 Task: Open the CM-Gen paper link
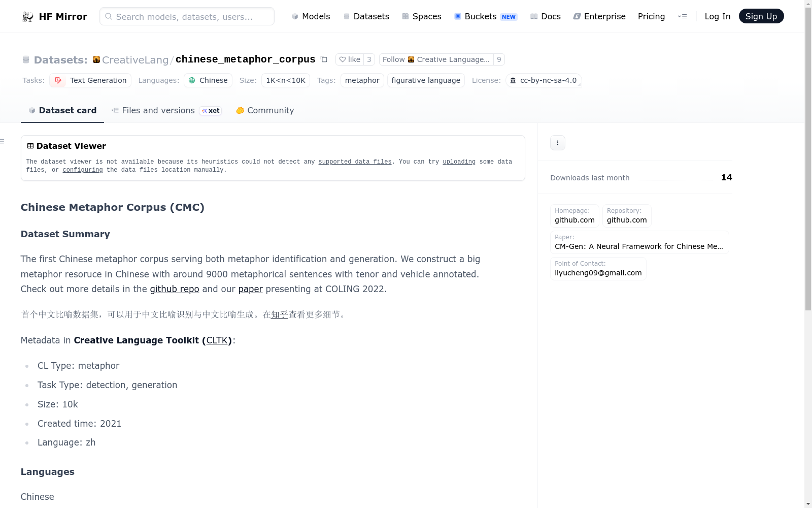[x=639, y=242]
